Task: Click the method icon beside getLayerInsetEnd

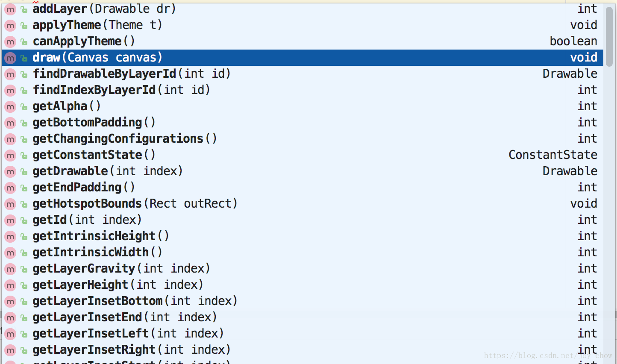Action: point(10,318)
